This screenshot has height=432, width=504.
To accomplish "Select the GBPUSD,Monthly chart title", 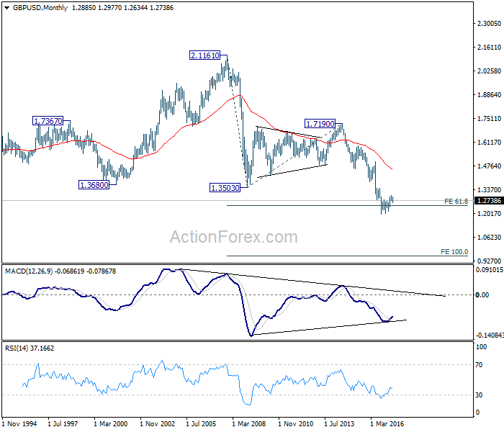I will coord(40,8).
